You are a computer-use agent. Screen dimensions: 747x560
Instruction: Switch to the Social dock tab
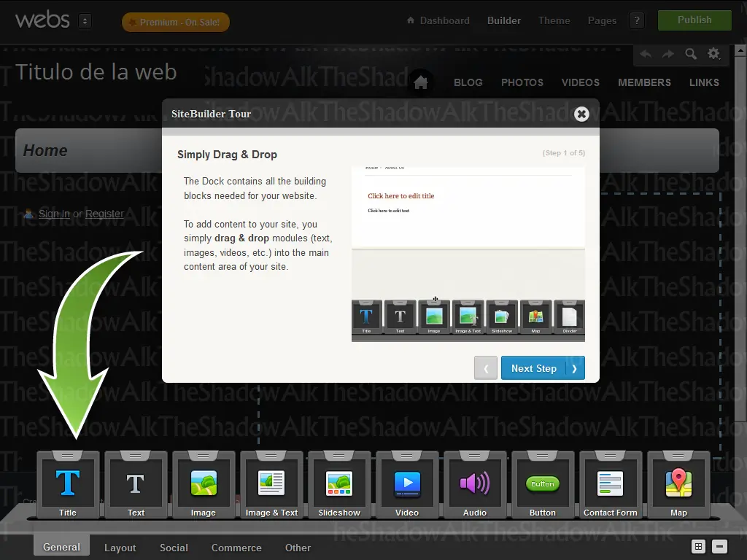point(174,548)
